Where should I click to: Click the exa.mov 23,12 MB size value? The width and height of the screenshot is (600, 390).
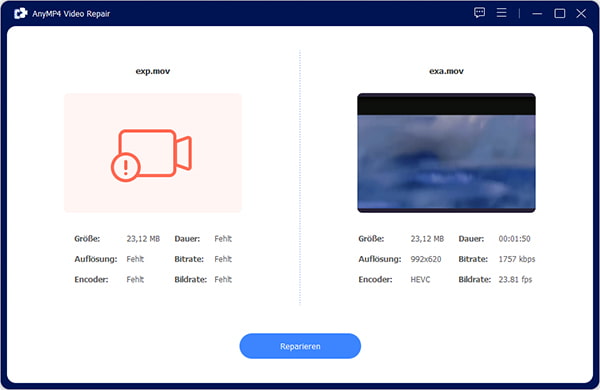(427, 239)
